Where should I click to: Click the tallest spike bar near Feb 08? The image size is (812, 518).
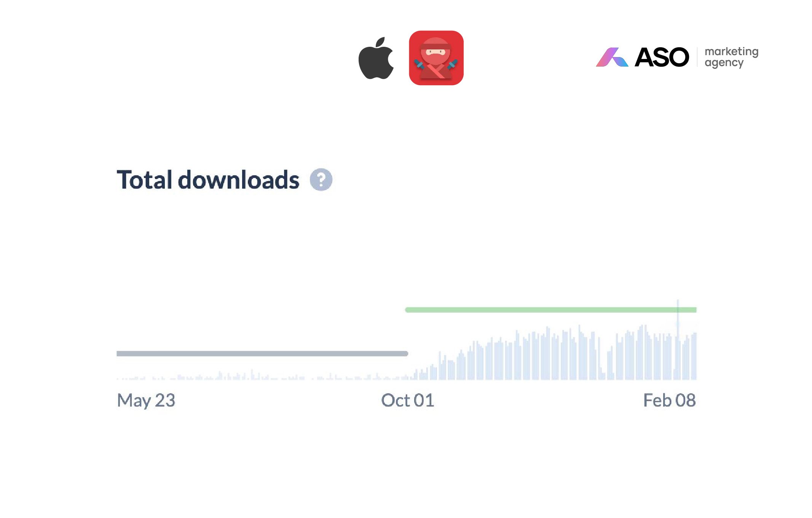[678, 339]
